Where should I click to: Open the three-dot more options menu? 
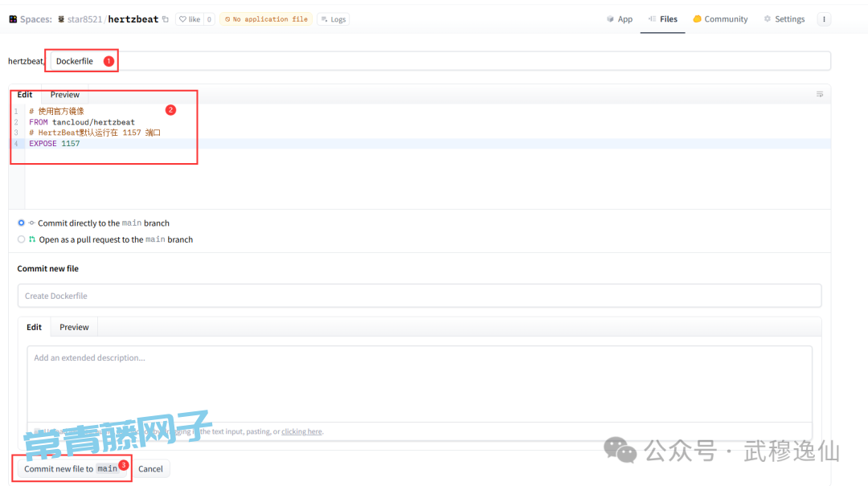pos(824,19)
